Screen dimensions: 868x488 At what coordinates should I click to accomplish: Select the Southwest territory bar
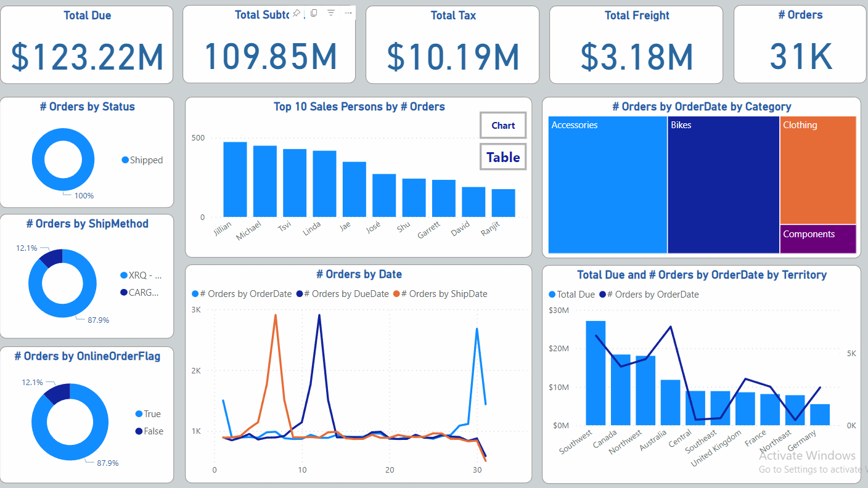596,373
